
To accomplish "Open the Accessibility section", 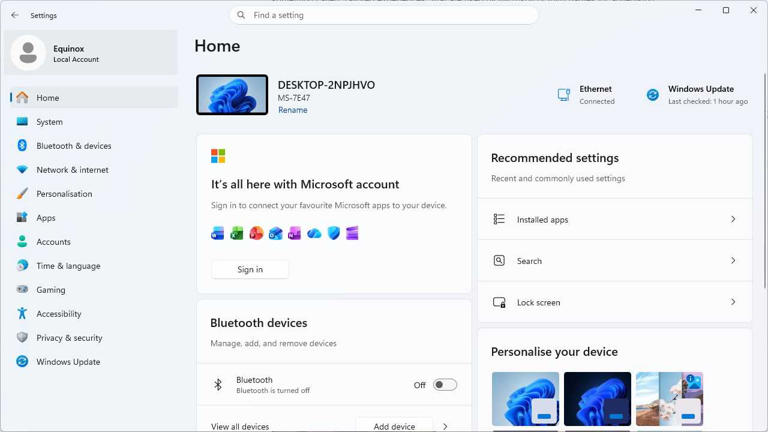I will [x=93, y=313].
